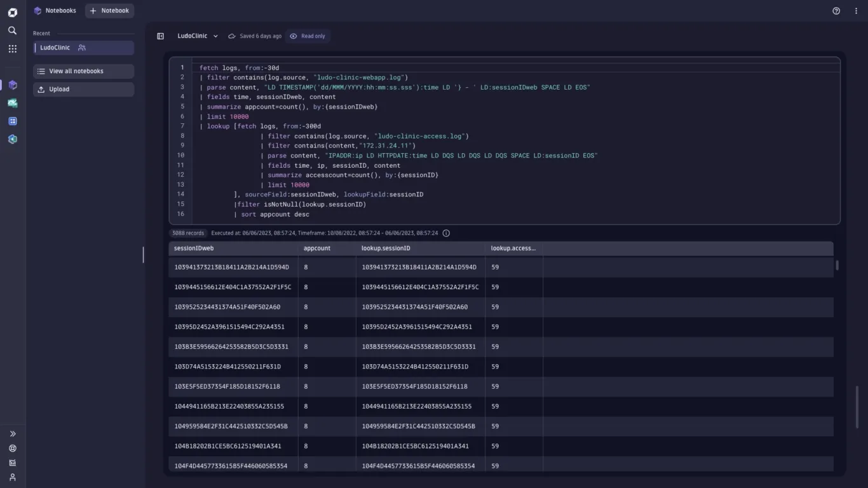Click the results table vertical scrollbar
Viewport: 868px width, 488px height.
click(x=837, y=266)
